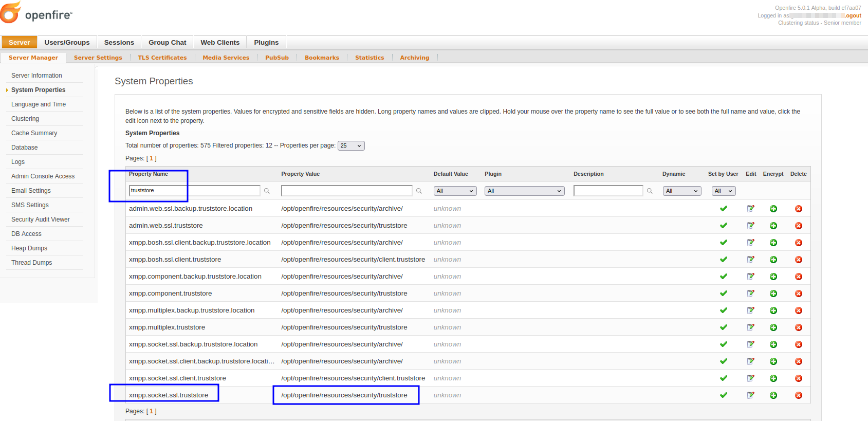This screenshot has width=868, height=421.
Task: Encrypt the xmpp.multiplex.backup.truststore.location property
Action: (x=773, y=310)
